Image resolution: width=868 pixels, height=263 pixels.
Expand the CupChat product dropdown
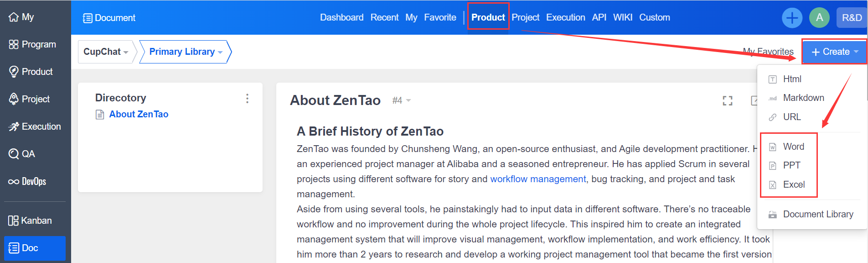coord(106,52)
